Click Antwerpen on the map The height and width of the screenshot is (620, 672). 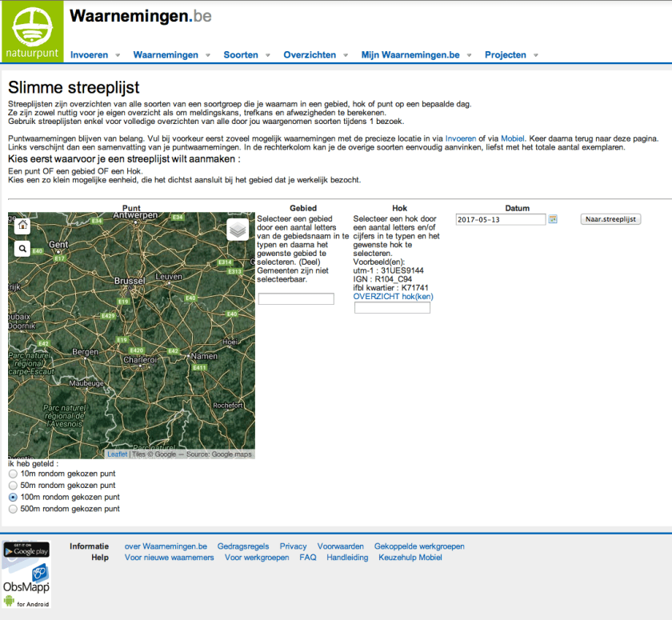[135, 216]
